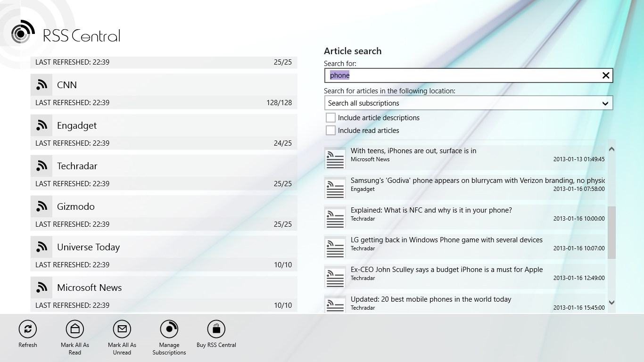Select the Mark All As Unread envelope icon

point(122,329)
